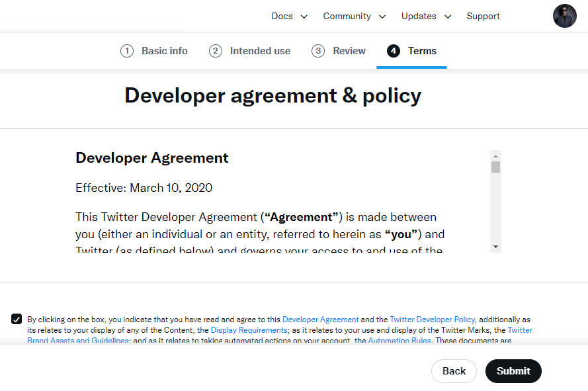Expand the Community dropdown chevron
The height and width of the screenshot is (391, 588).
[x=382, y=17]
